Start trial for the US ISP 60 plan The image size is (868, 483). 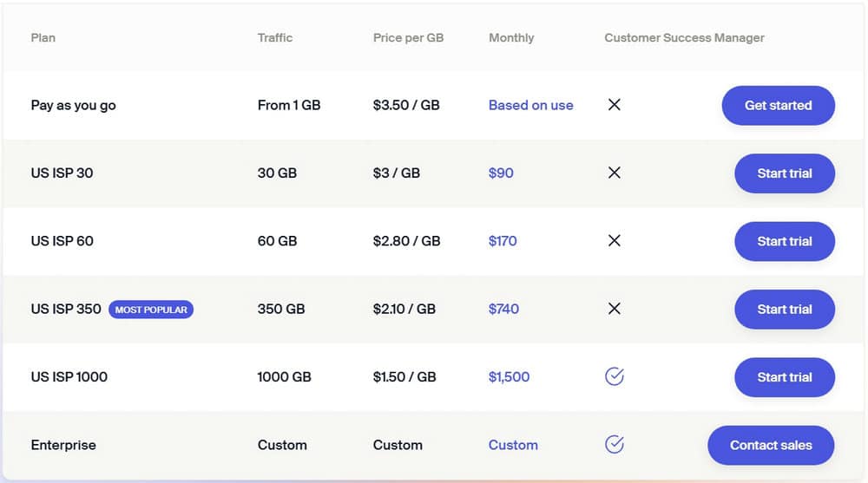click(x=785, y=241)
